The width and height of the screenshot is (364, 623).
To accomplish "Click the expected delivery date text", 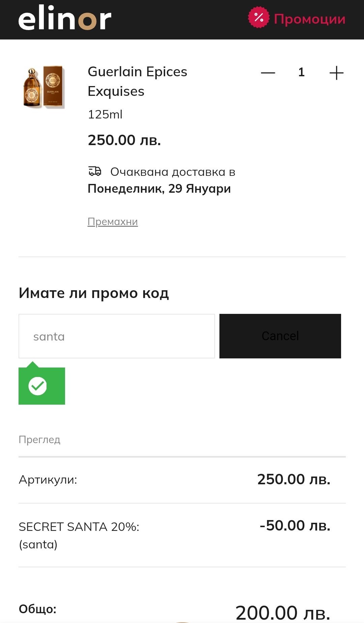I will [159, 189].
